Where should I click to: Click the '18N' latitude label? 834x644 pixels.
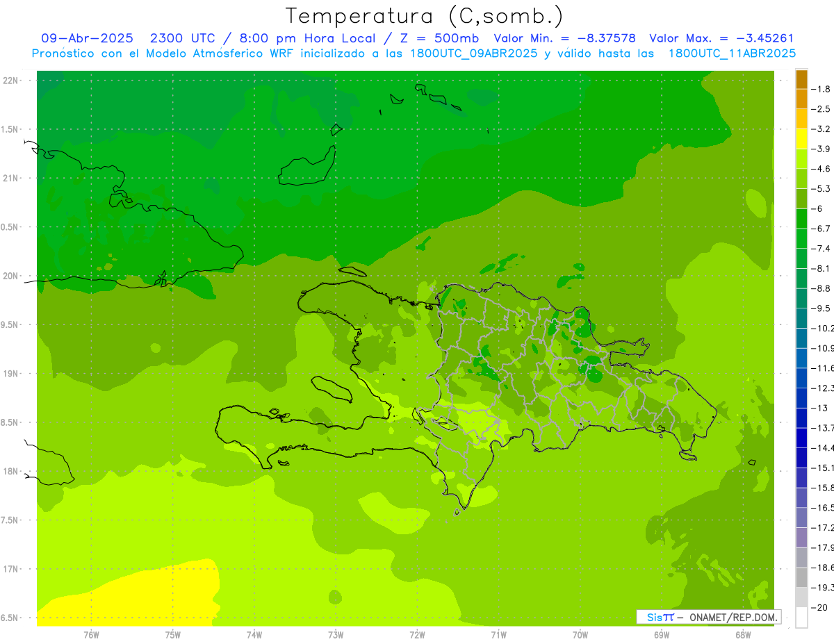click(11, 472)
